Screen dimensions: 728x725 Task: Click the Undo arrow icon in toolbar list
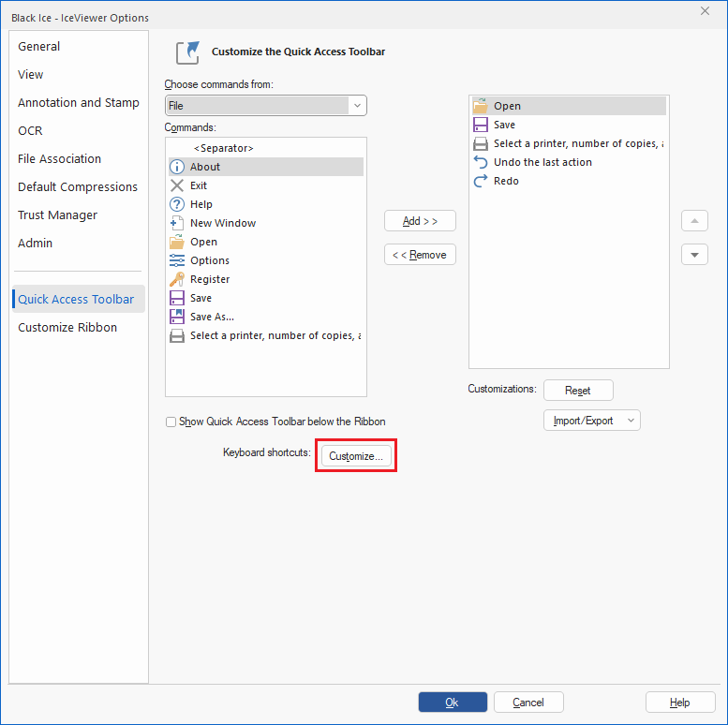click(481, 162)
